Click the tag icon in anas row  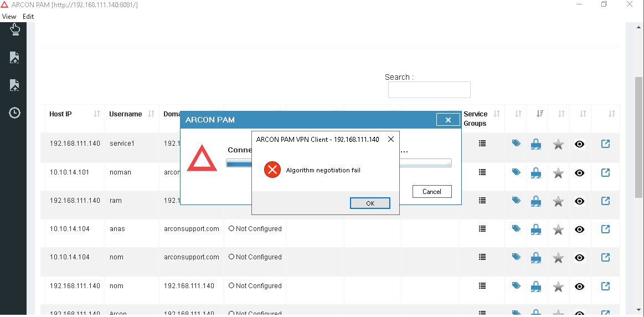point(516,228)
